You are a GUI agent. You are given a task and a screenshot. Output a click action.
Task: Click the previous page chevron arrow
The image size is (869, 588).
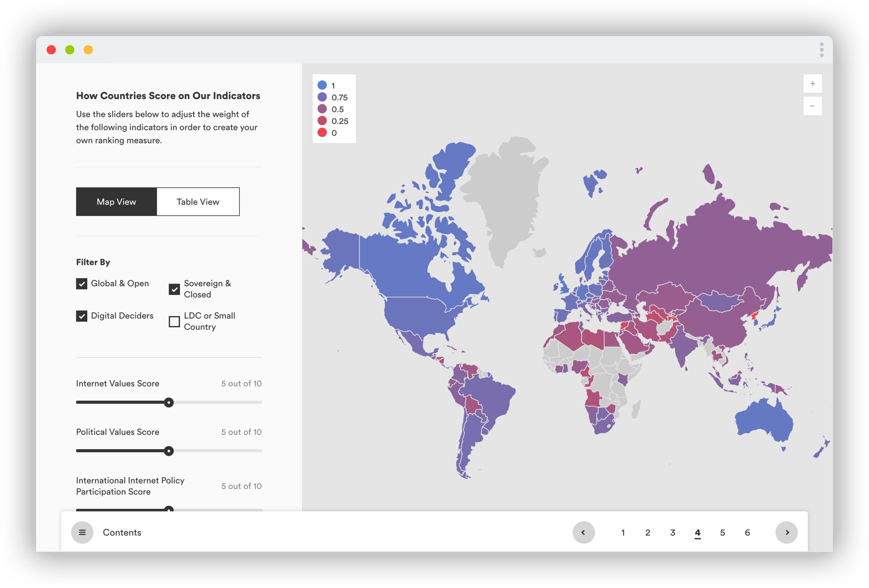(x=583, y=532)
